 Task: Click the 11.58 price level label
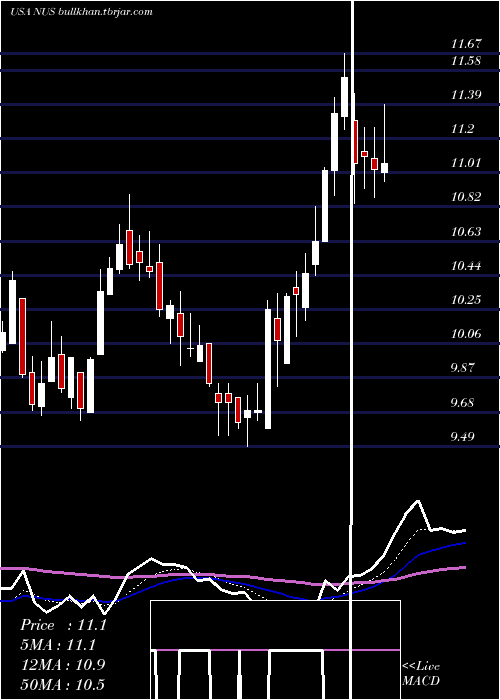pyautogui.click(x=466, y=61)
